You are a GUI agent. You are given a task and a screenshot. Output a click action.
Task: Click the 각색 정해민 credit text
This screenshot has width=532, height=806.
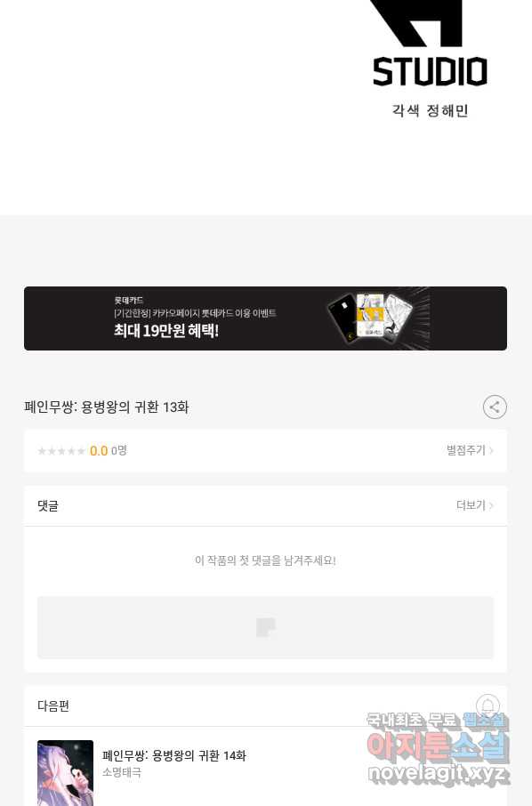tap(430, 110)
